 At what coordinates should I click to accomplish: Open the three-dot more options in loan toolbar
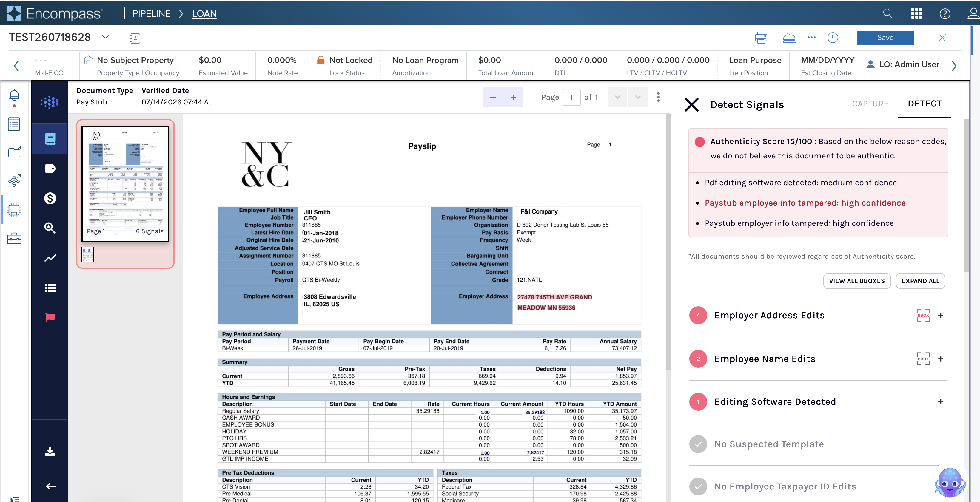[811, 37]
